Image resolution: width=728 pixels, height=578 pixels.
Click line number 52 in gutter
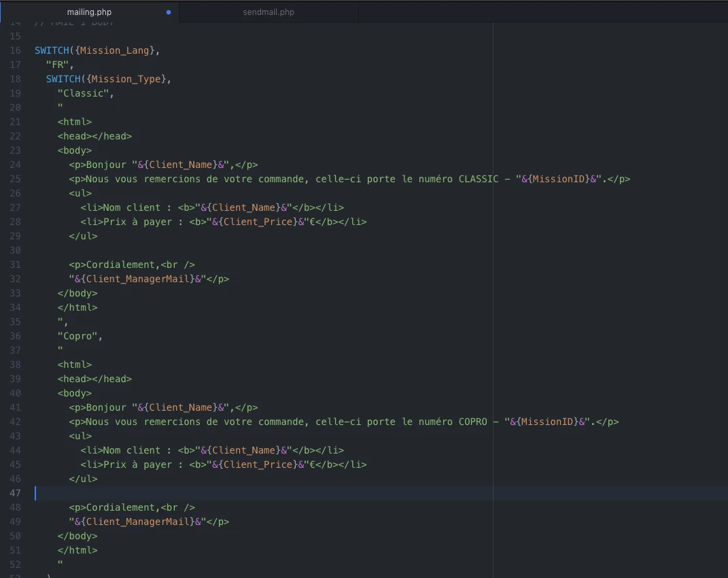tap(16, 564)
